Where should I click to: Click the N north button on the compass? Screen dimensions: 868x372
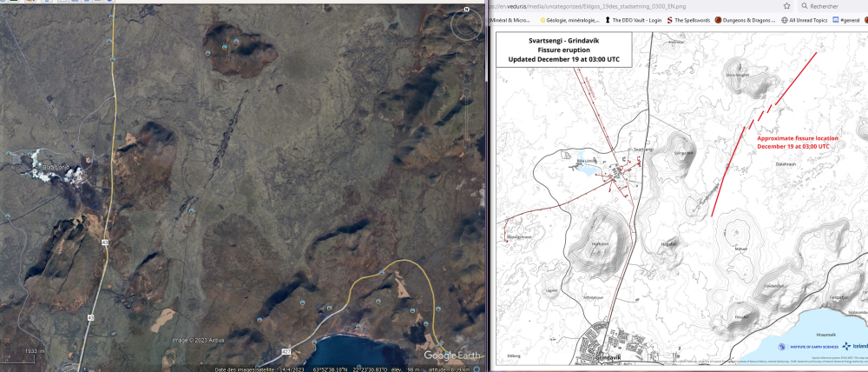point(466,10)
